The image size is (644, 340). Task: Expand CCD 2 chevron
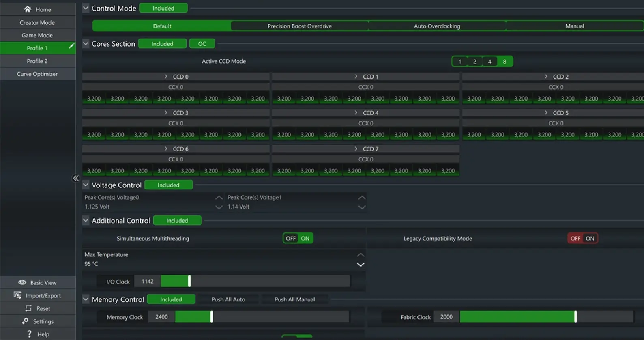point(546,76)
